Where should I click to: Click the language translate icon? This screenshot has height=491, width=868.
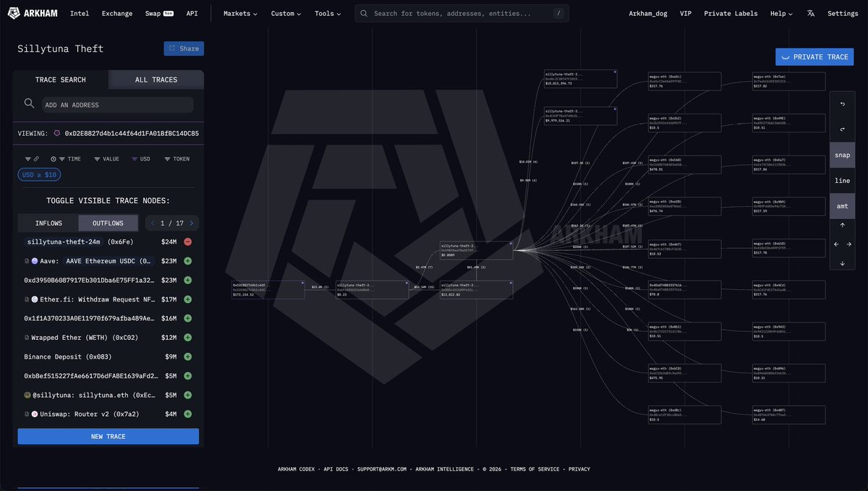click(811, 13)
